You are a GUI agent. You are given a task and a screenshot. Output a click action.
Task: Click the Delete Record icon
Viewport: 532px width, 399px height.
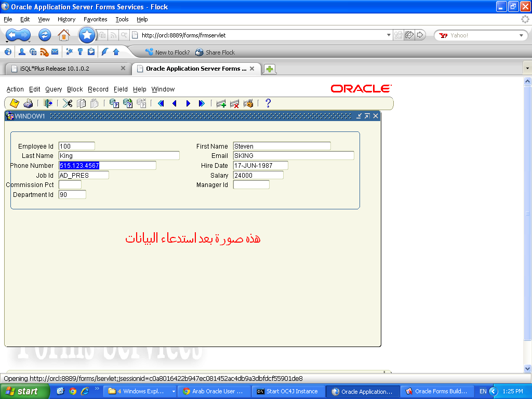235,103
